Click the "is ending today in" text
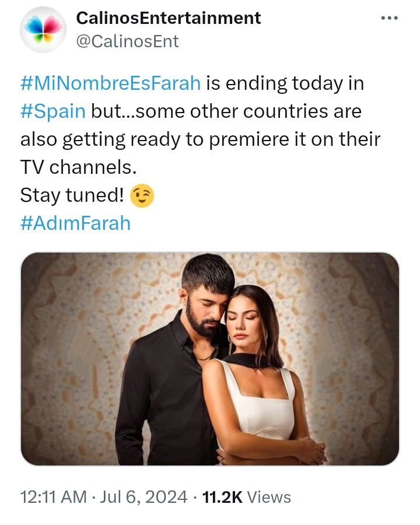 285,83
